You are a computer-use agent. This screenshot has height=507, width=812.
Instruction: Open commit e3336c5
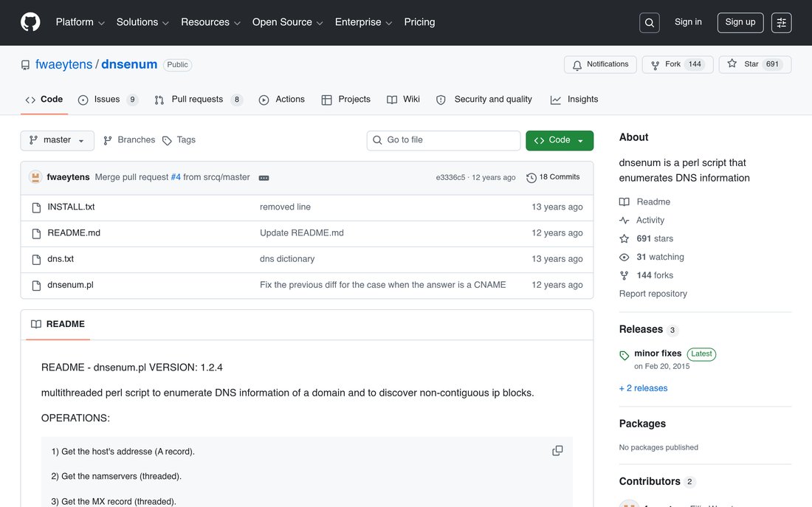450,178
